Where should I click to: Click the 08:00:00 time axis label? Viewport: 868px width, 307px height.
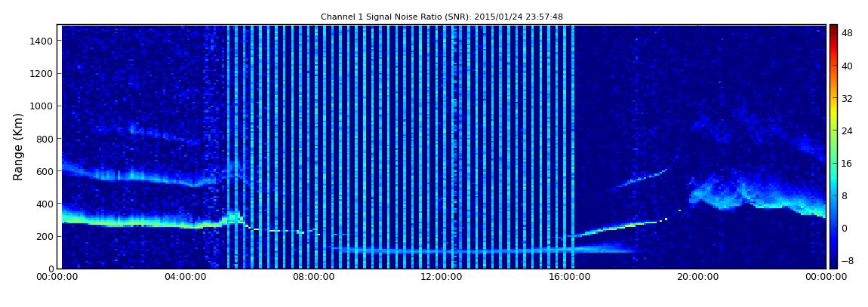tap(313, 277)
